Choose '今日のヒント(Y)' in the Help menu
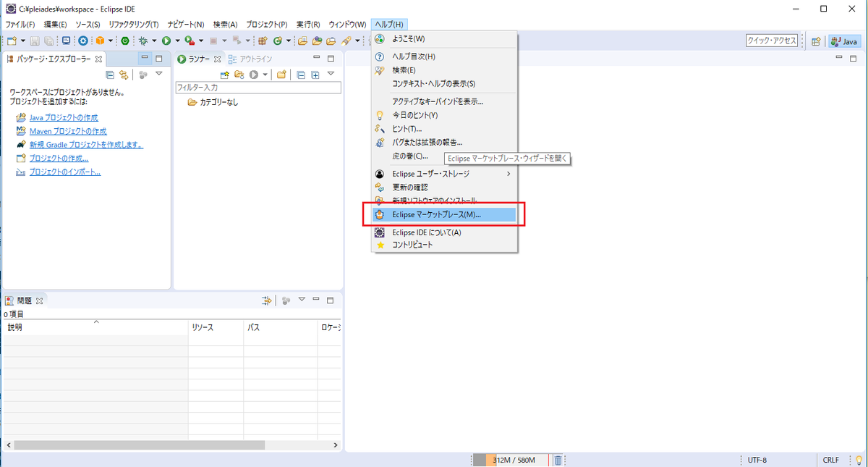868x467 pixels. pyautogui.click(x=443, y=115)
